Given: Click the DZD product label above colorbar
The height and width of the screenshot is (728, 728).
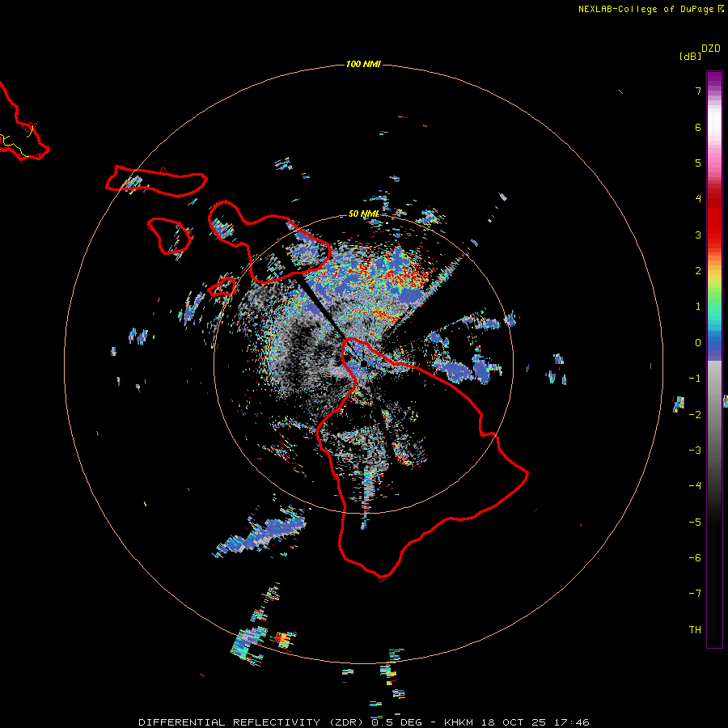Looking at the screenshot, I should [x=711, y=49].
